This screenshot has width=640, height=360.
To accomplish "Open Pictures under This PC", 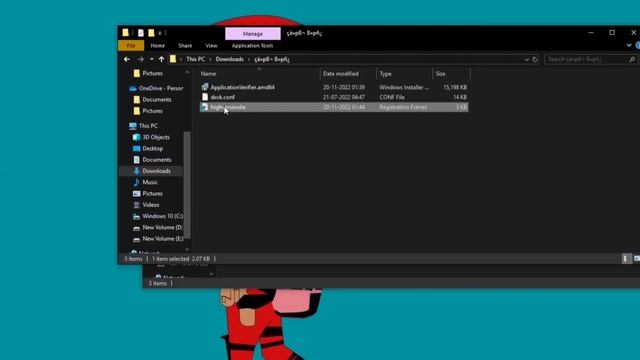I will (152, 193).
